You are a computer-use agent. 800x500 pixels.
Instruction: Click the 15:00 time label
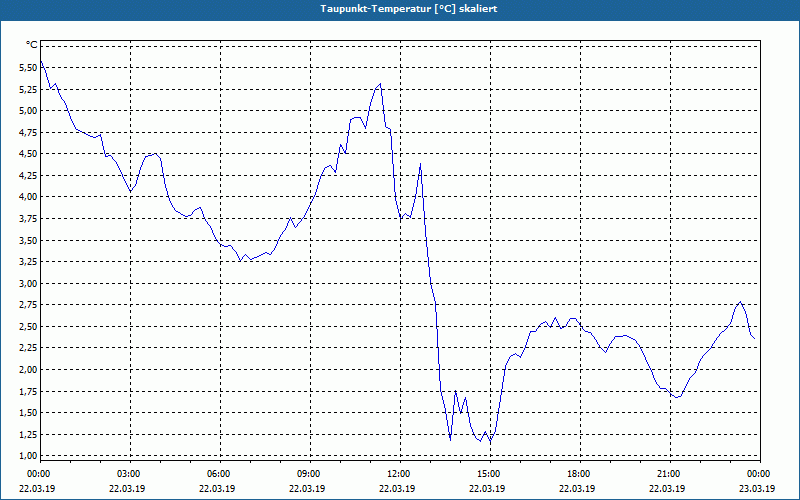click(x=490, y=474)
